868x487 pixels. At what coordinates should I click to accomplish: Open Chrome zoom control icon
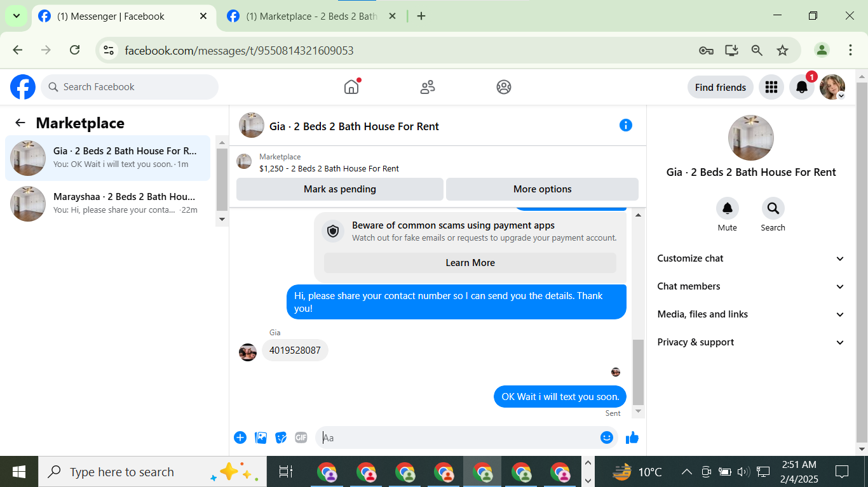click(x=757, y=50)
